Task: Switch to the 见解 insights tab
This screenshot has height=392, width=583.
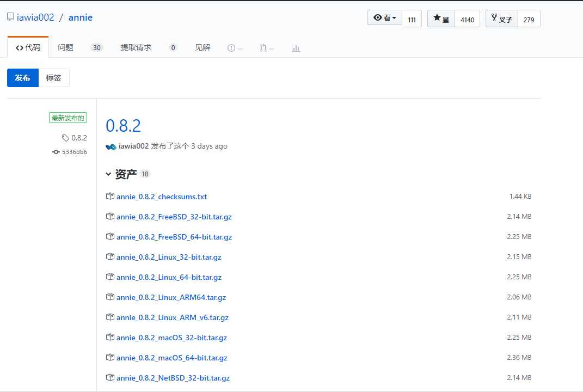Action: point(202,47)
